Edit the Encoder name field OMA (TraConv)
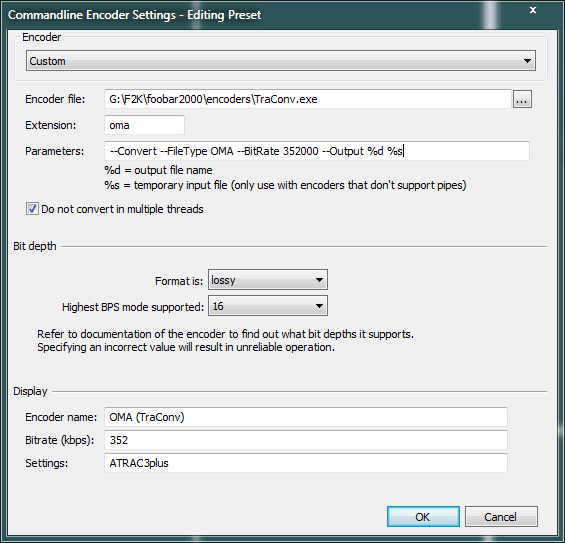The image size is (565, 543). point(306,417)
